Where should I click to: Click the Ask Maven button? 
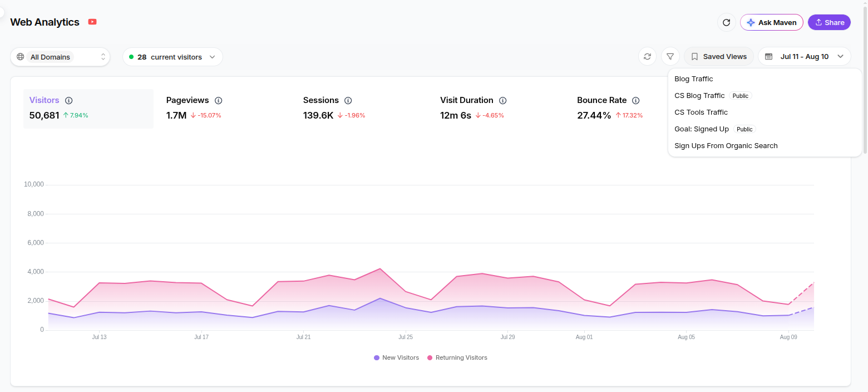tap(772, 22)
